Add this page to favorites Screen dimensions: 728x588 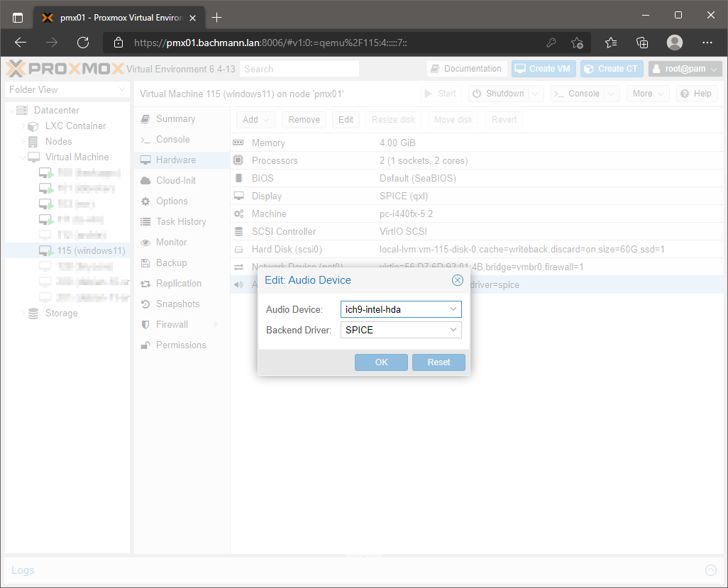pyautogui.click(x=577, y=43)
